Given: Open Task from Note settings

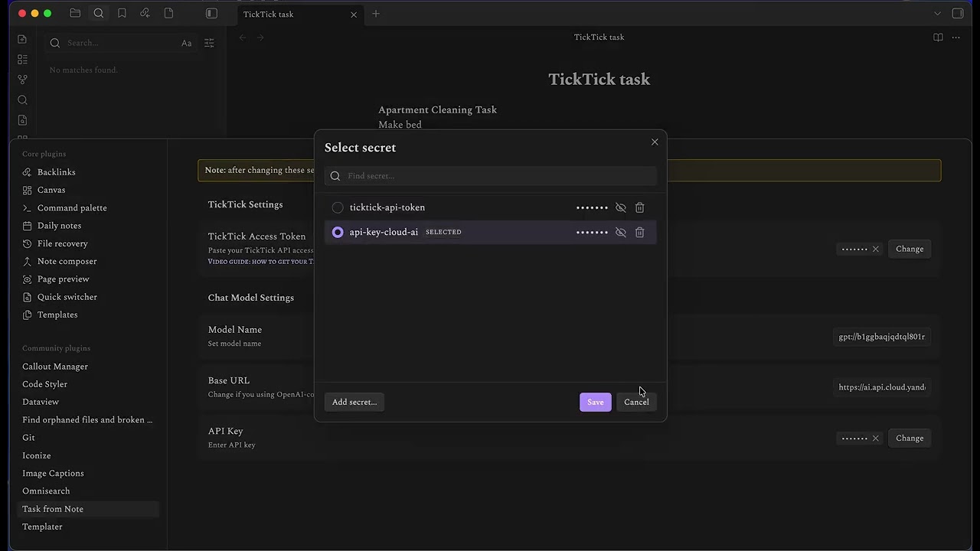Looking at the screenshot, I should 88,509.
